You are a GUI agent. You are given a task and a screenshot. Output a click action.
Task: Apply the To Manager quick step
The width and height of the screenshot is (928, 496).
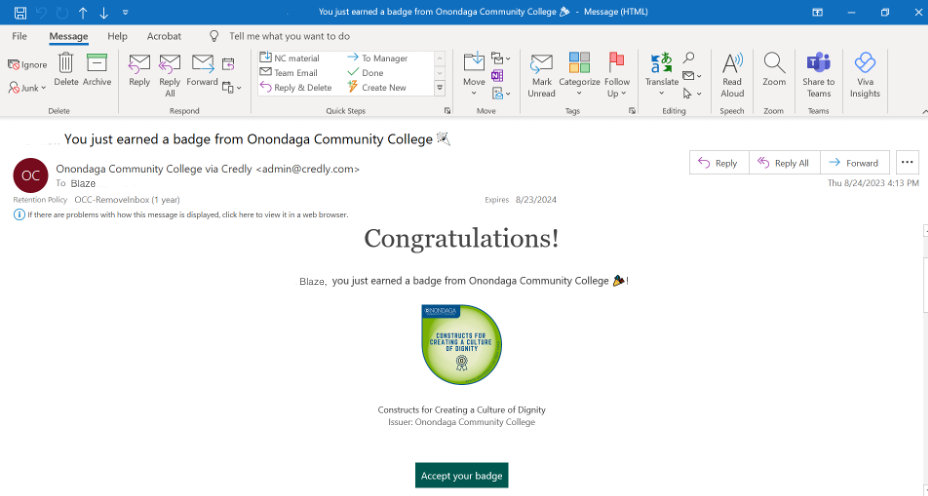(x=378, y=58)
